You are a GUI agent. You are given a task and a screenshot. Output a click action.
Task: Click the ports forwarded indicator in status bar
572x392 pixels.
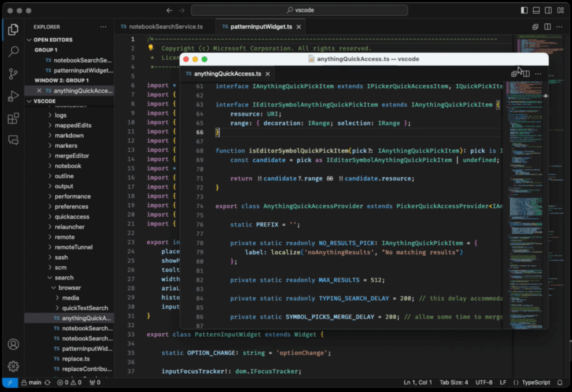(x=95, y=382)
